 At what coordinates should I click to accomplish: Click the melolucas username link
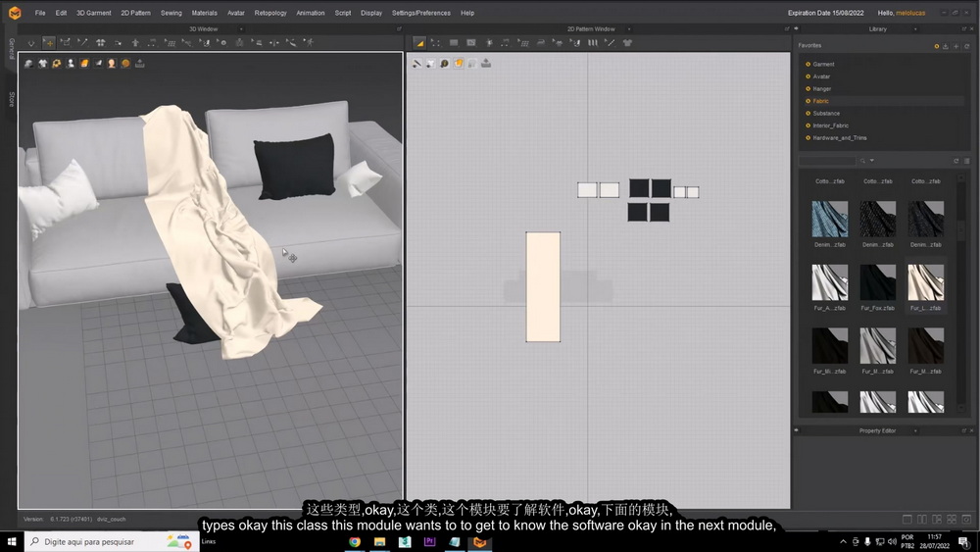tap(910, 13)
